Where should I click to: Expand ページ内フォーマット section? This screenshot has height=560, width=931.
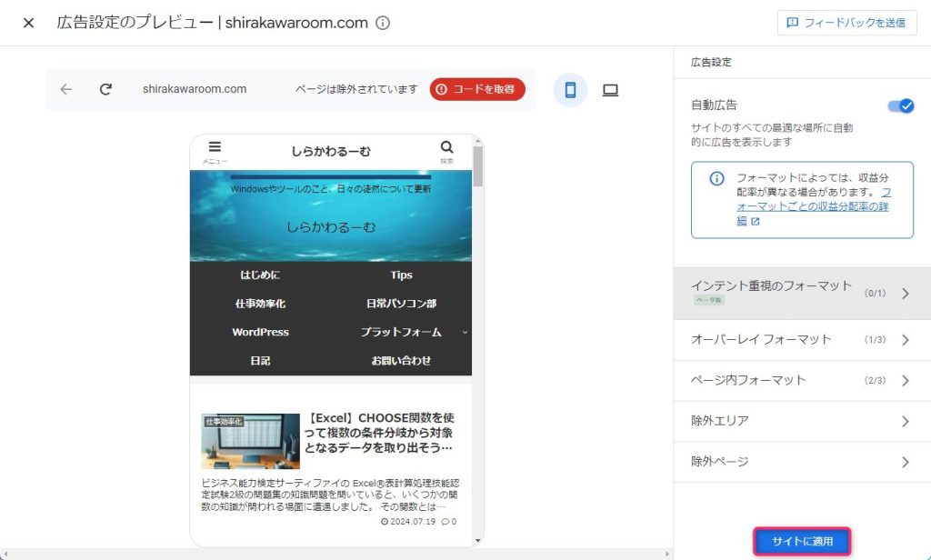(802, 380)
